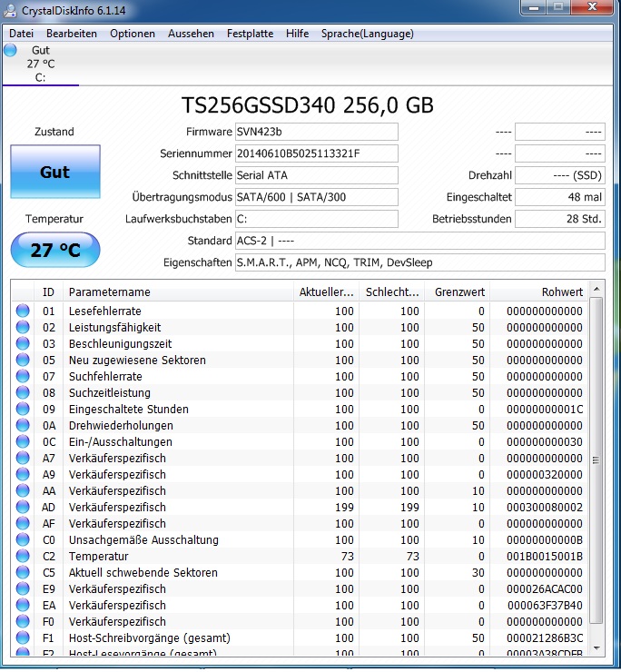Click the Firmware field SVN423b
The width and height of the screenshot is (621, 672).
click(316, 132)
